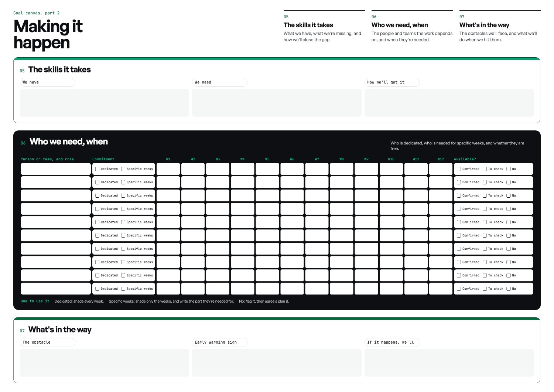The height and width of the screenshot is (392, 554).
Task: Click the text area under We need
Action: (277, 103)
